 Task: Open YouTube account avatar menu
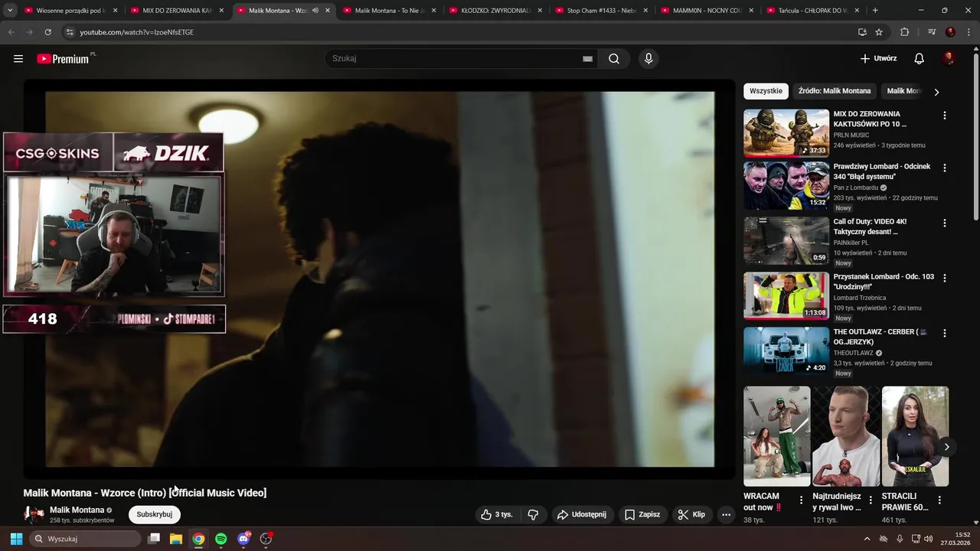(949, 59)
